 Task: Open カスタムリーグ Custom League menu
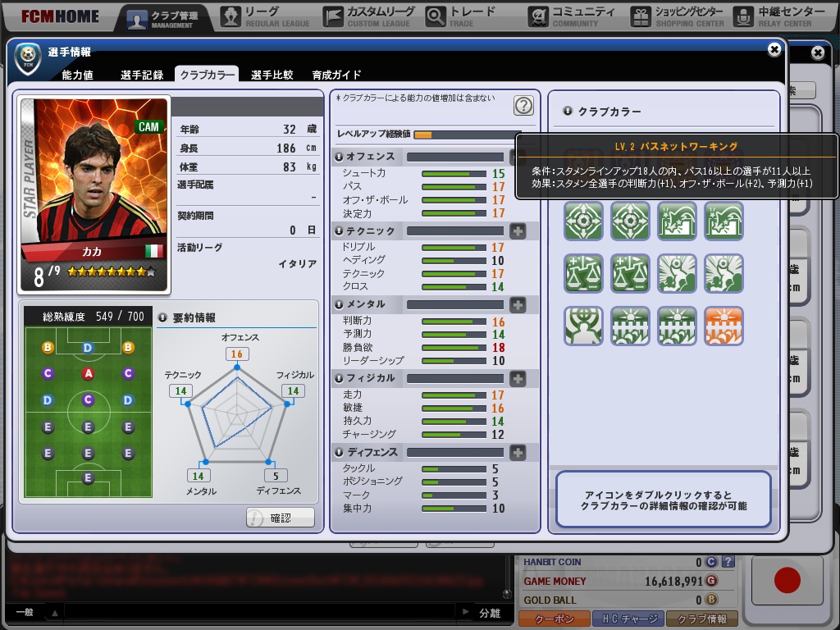(370, 17)
